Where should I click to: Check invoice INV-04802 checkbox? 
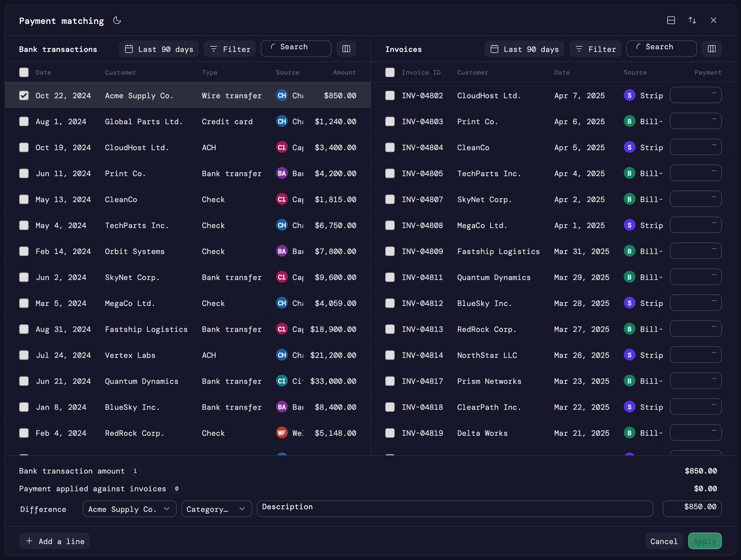point(390,96)
